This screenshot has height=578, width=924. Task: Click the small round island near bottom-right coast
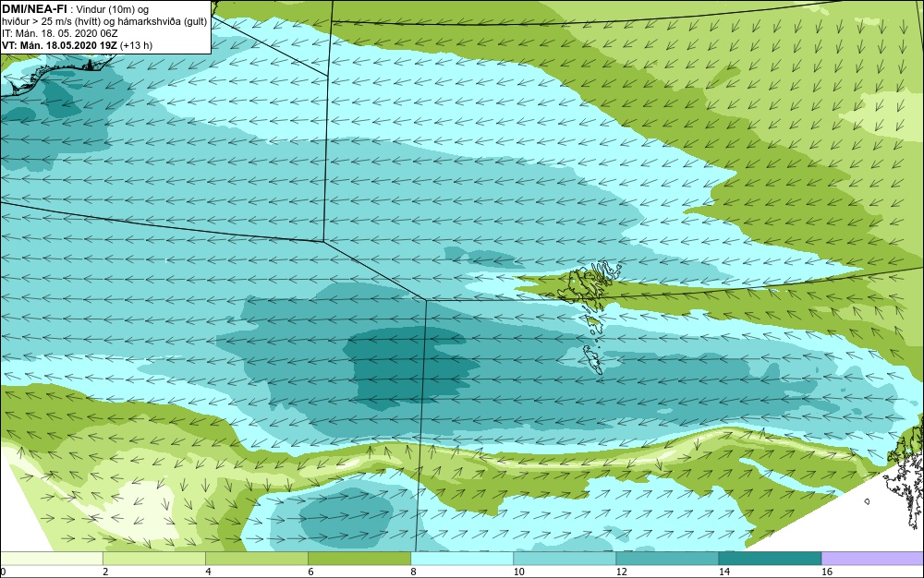(867, 501)
